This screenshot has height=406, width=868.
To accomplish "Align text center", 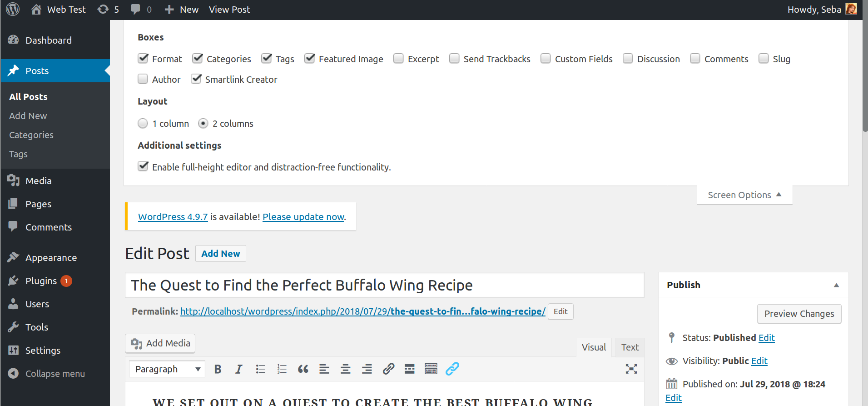I will (x=346, y=369).
